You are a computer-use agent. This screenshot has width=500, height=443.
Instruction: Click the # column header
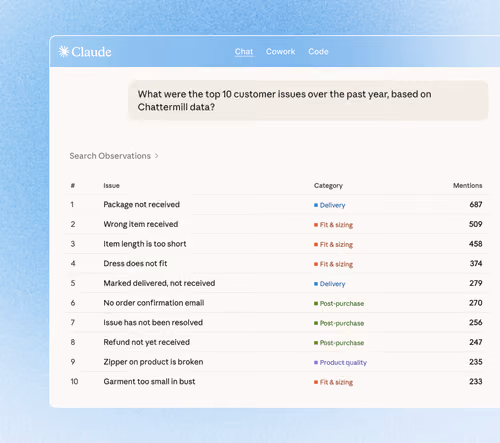click(x=73, y=186)
